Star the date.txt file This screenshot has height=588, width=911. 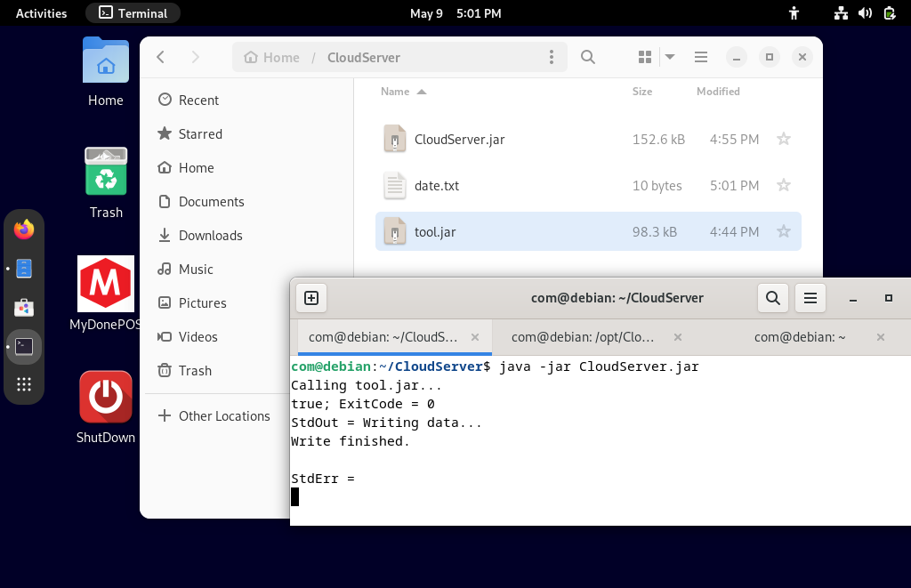(784, 185)
